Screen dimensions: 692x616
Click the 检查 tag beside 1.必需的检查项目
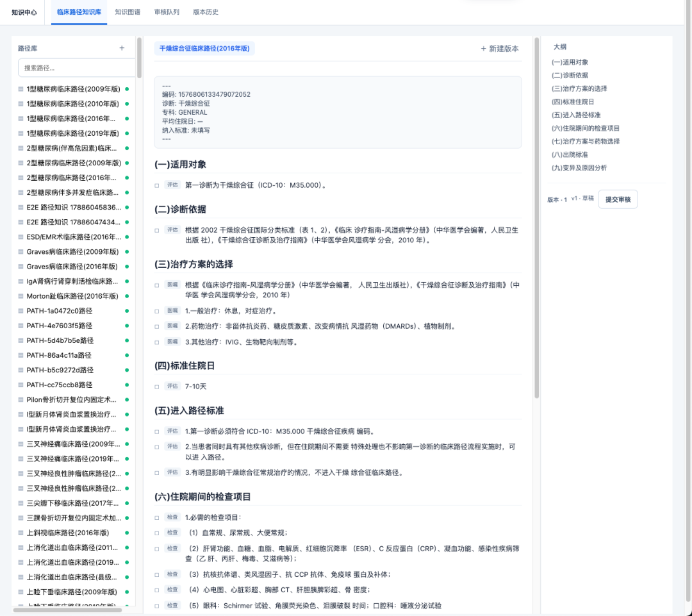[172, 517]
